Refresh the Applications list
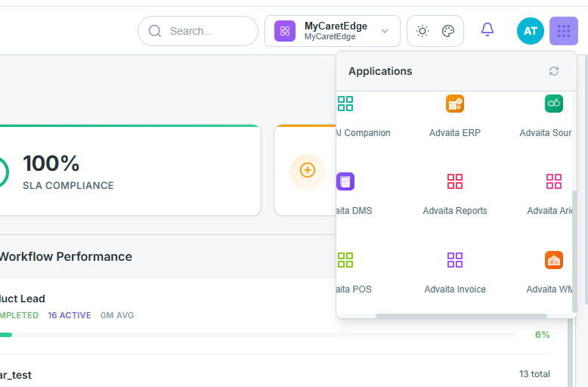 (554, 71)
